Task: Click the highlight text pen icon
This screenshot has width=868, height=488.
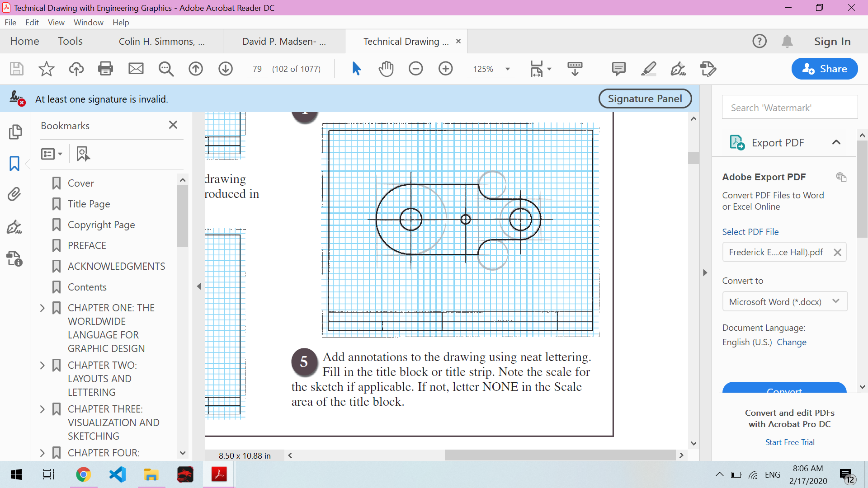Action: (648, 69)
